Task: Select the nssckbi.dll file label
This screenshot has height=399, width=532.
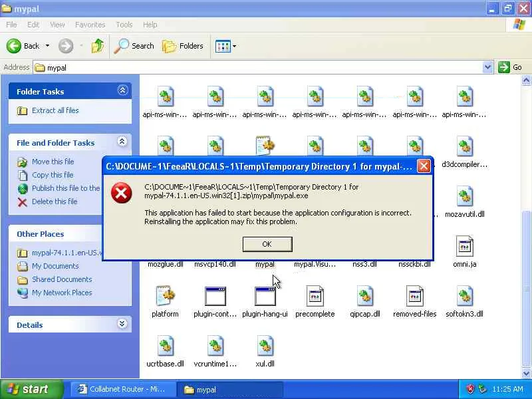Action: (414, 264)
